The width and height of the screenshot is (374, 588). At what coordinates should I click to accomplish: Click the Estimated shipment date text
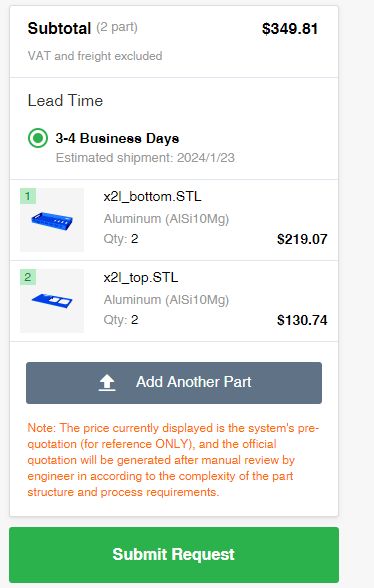pyautogui.click(x=145, y=158)
